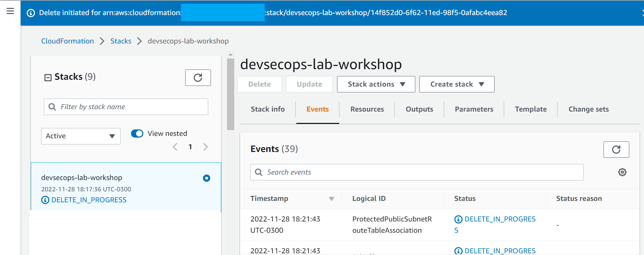Click the left panel vertical scrollbar
This screenshot has height=255, width=644.
[x=230, y=94]
